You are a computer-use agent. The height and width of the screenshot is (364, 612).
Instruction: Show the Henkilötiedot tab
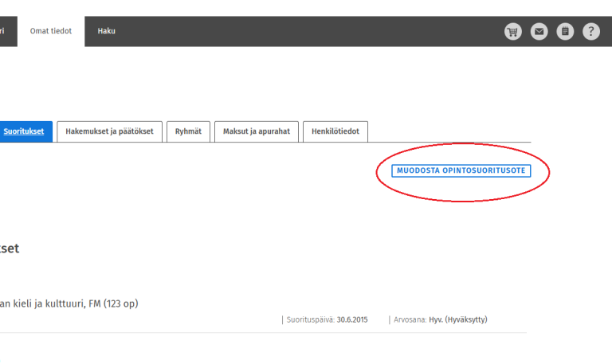point(335,131)
